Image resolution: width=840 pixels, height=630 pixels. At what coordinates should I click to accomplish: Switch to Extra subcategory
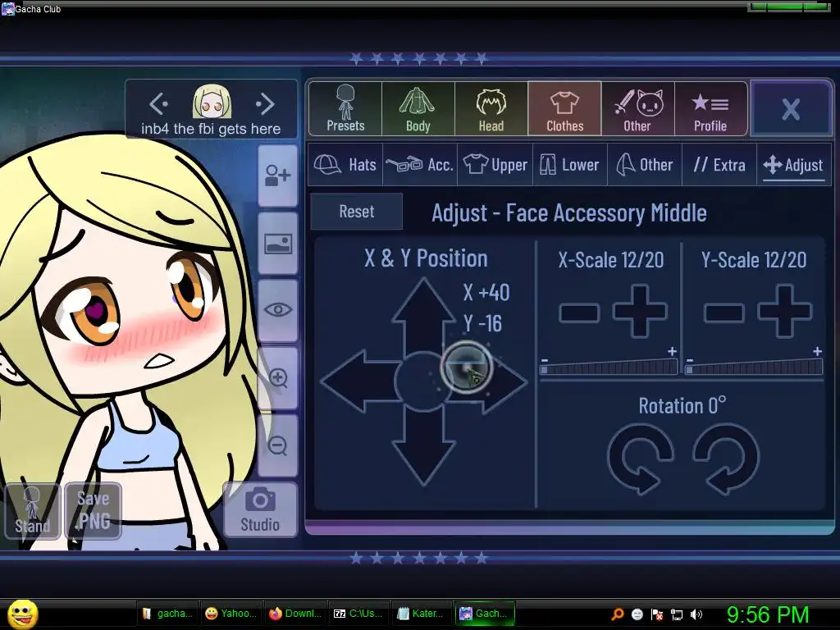click(x=719, y=164)
